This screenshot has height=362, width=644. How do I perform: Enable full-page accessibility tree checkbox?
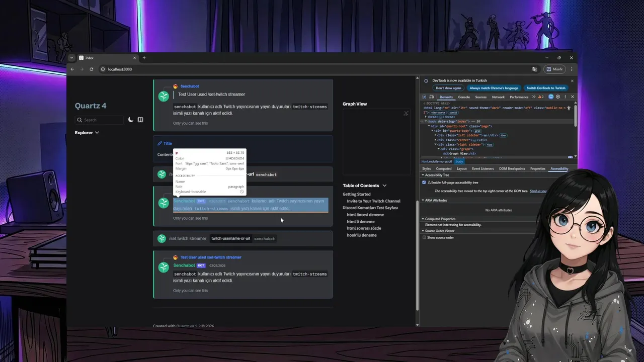424,183
